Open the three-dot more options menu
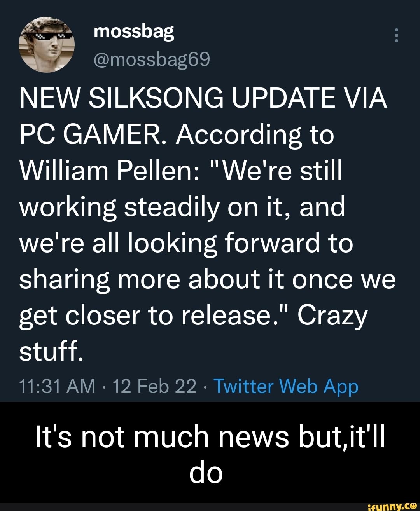The image size is (420, 511). (x=396, y=36)
